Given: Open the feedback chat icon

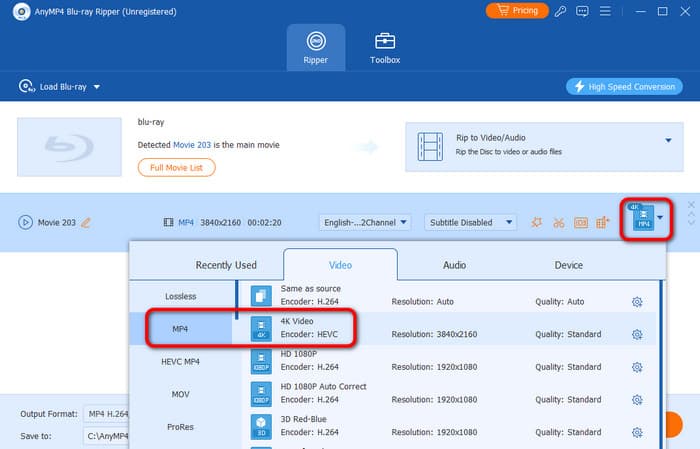Looking at the screenshot, I should pos(582,11).
